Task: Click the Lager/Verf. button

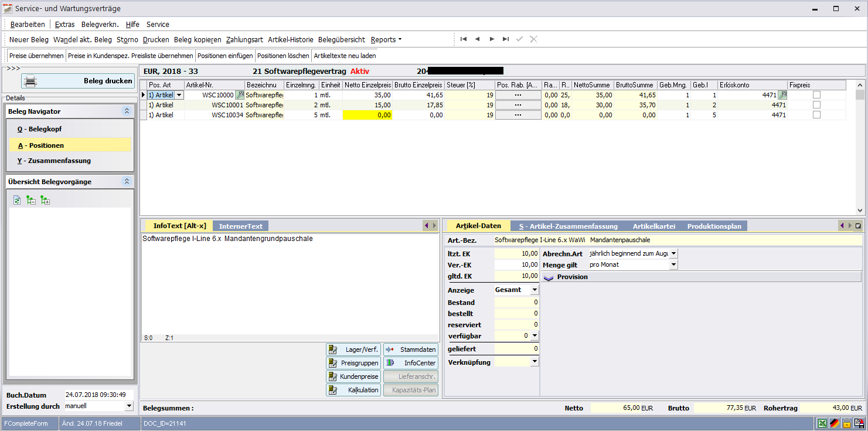Action: click(x=353, y=349)
